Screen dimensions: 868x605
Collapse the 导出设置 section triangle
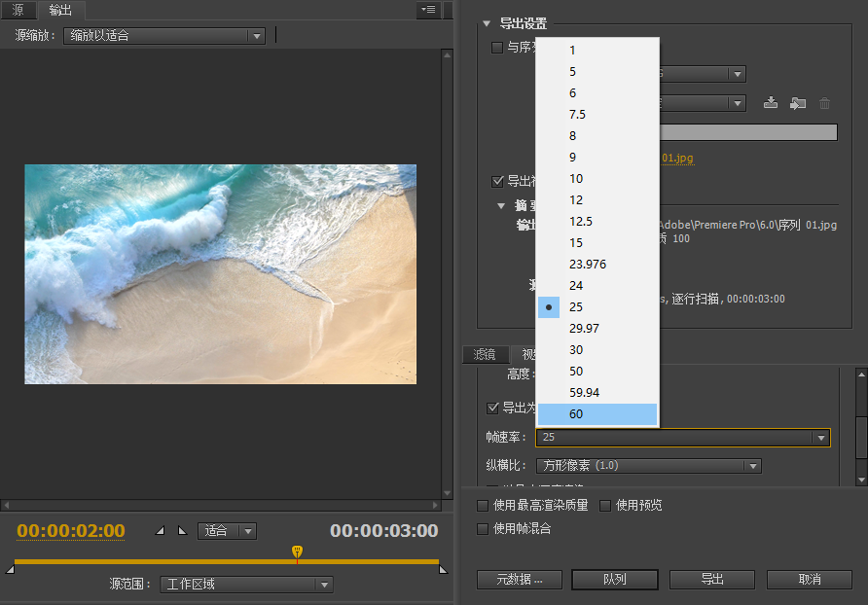(487, 23)
